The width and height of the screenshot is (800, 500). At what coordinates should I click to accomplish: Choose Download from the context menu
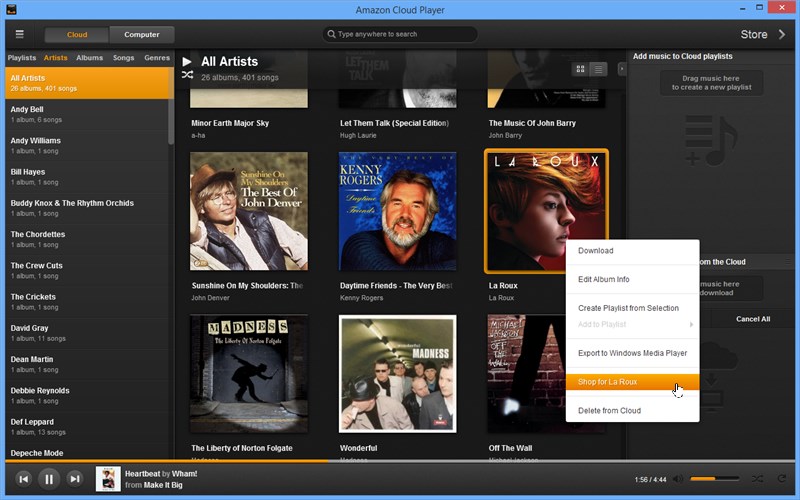click(632, 251)
